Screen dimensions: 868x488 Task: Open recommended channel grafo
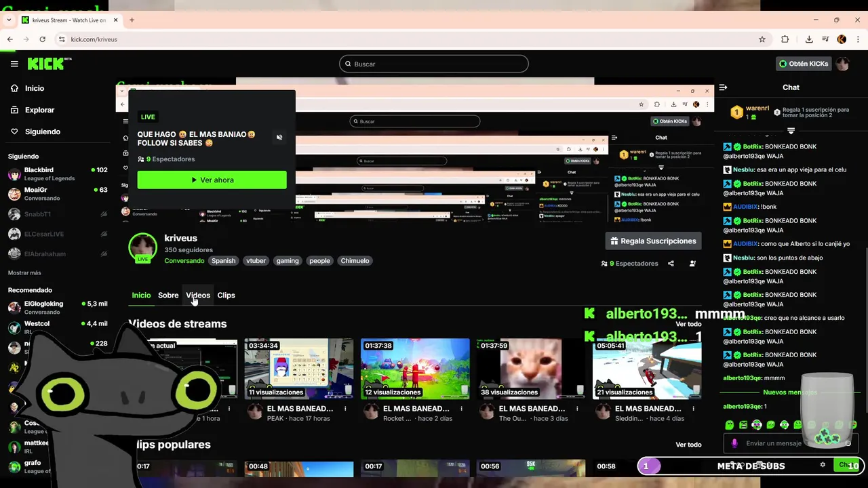[x=33, y=466]
